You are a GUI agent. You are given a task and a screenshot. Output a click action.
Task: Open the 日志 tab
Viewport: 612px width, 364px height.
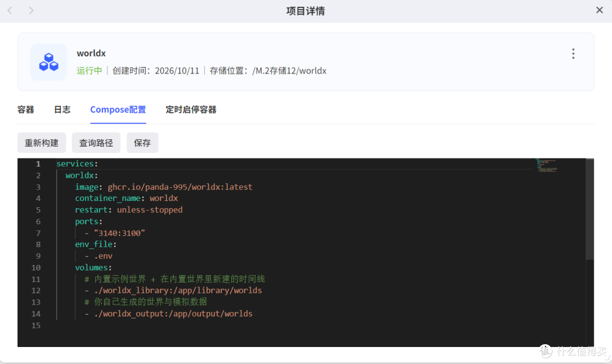(62, 109)
